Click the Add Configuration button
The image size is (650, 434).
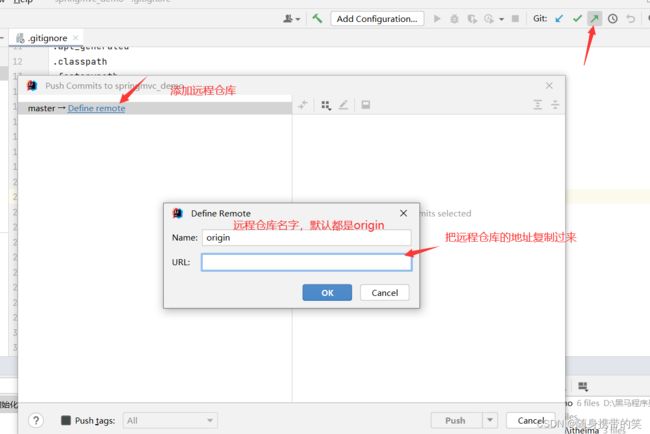pyautogui.click(x=377, y=19)
